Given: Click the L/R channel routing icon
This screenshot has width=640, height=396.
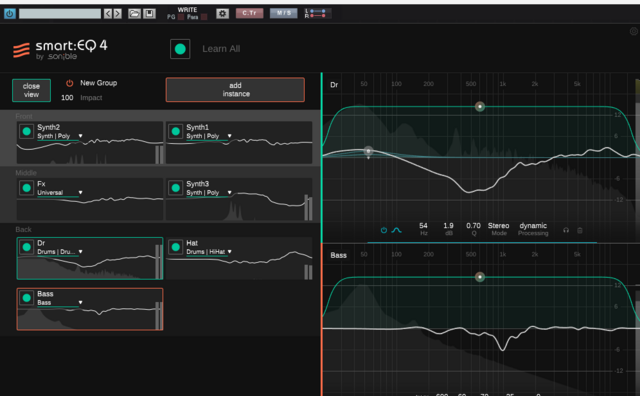Looking at the screenshot, I should [318, 13].
